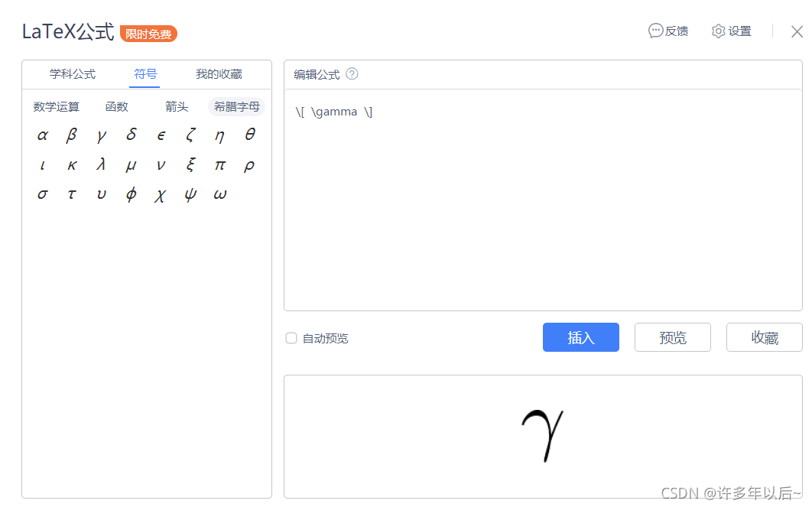Insert the xi symbol
The height and width of the screenshot is (507, 812).
tap(190, 164)
